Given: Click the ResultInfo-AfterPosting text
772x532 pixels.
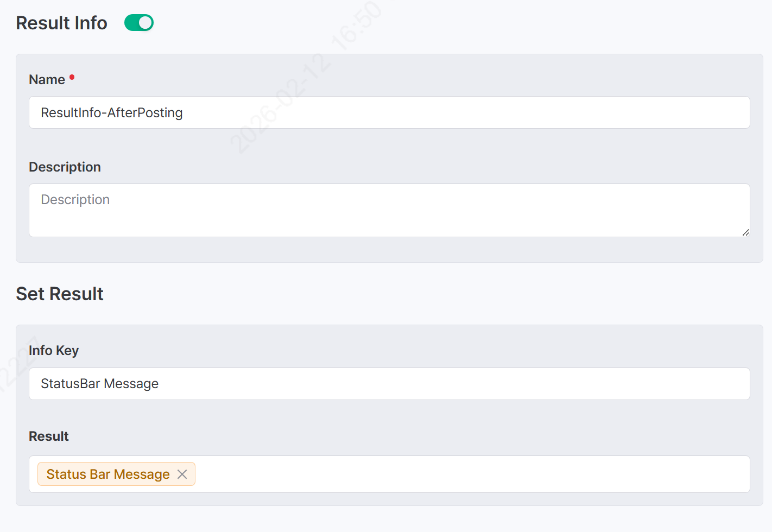Looking at the screenshot, I should pos(111,113).
